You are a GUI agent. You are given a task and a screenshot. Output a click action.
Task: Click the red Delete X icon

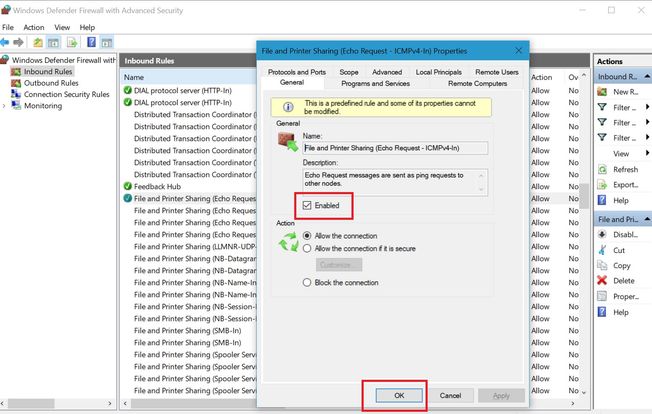pyautogui.click(x=602, y=281)
